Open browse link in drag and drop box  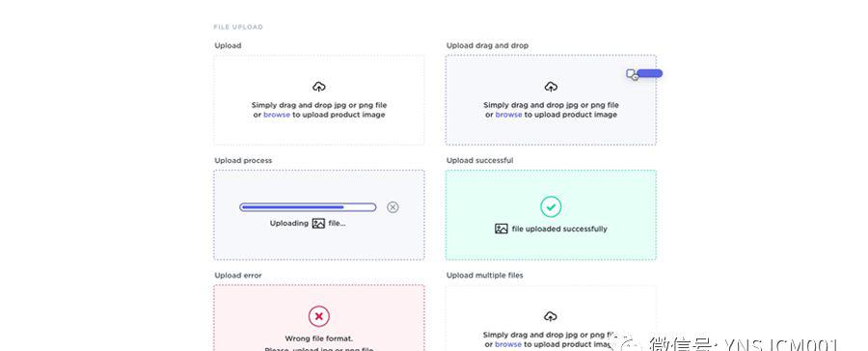coord(508,115)
